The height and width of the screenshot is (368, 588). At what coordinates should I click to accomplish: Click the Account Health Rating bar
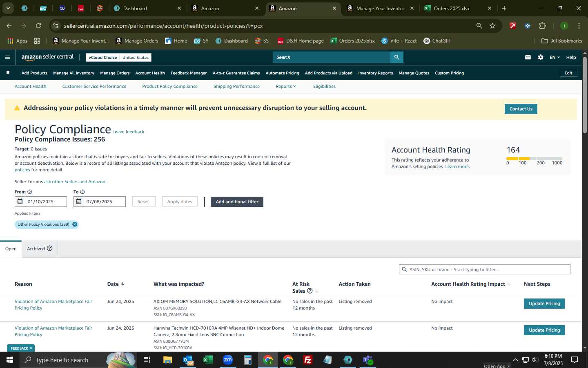(x=534, y=159)
